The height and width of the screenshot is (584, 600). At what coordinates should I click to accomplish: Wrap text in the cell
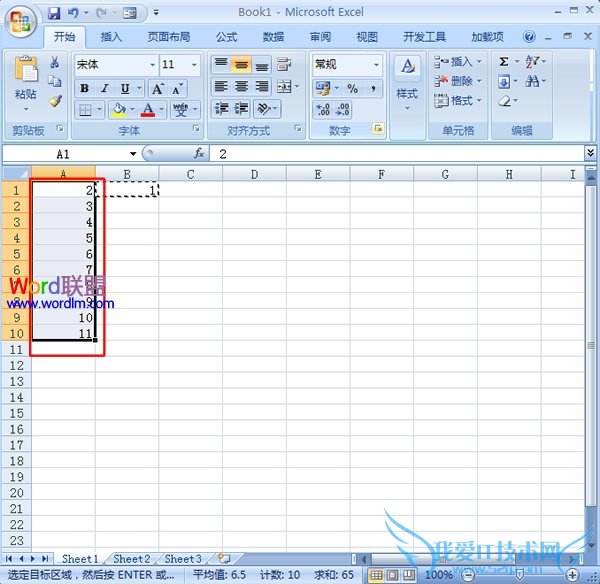[284, 64]
